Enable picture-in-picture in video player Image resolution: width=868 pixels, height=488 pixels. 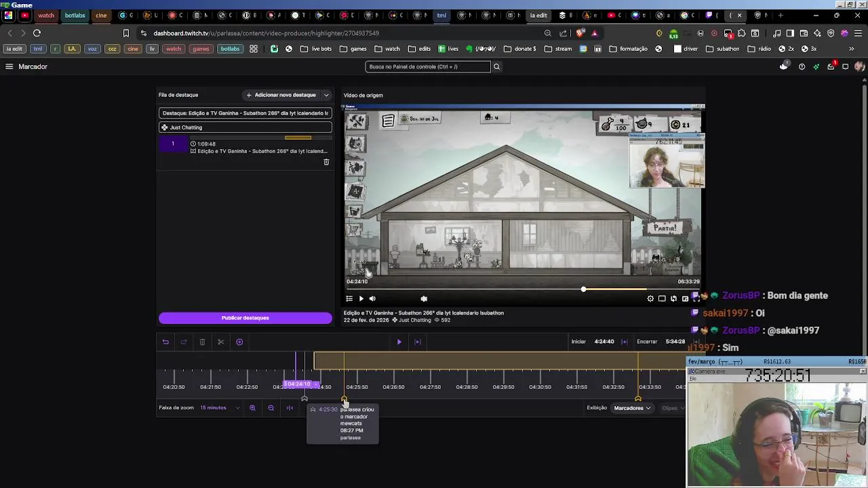(x=685, y=299)
